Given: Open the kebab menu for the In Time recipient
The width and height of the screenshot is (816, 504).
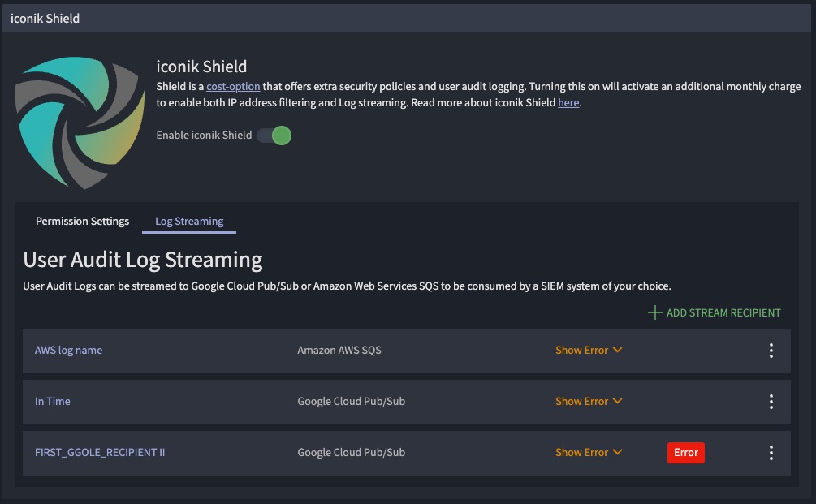Looking at the screenshot, I should 771,401.
